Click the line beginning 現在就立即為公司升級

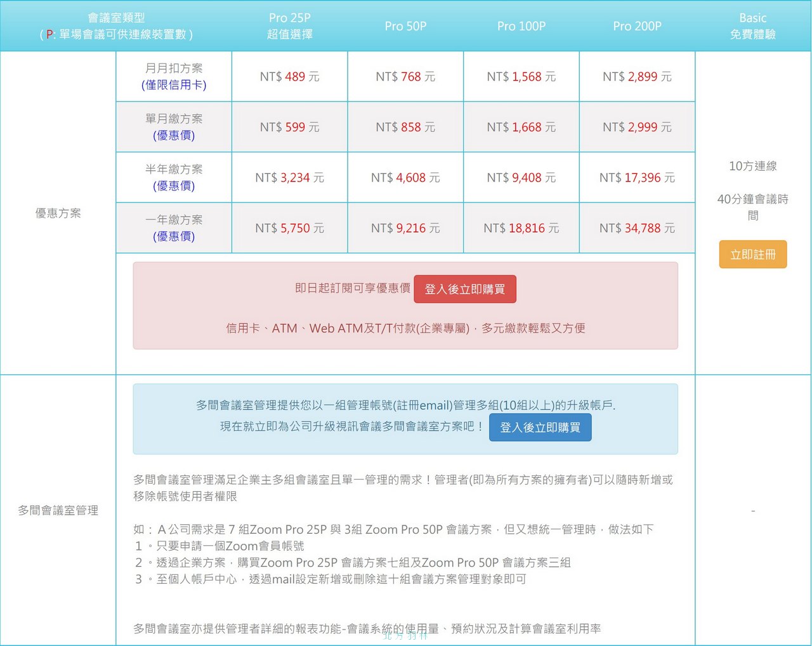[x=352, y=427]
